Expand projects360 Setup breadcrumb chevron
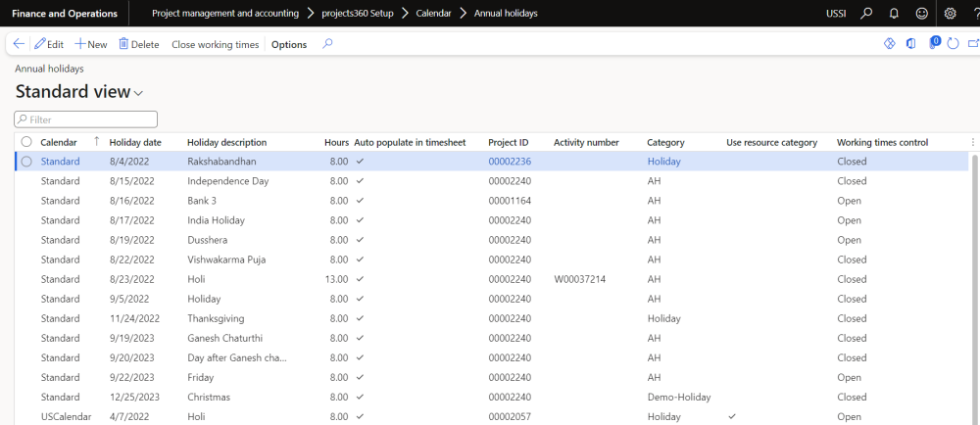 point(405,14)
